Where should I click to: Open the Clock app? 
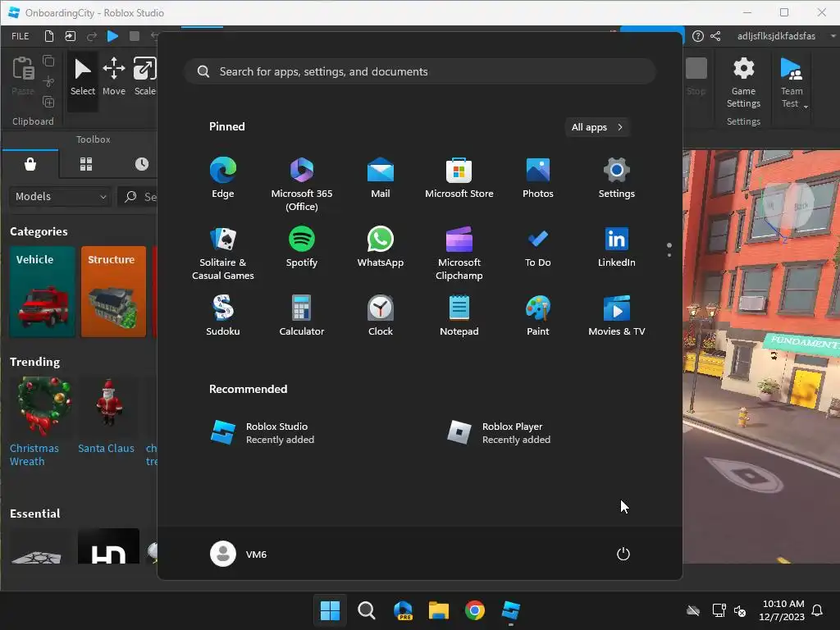(381, 316)
